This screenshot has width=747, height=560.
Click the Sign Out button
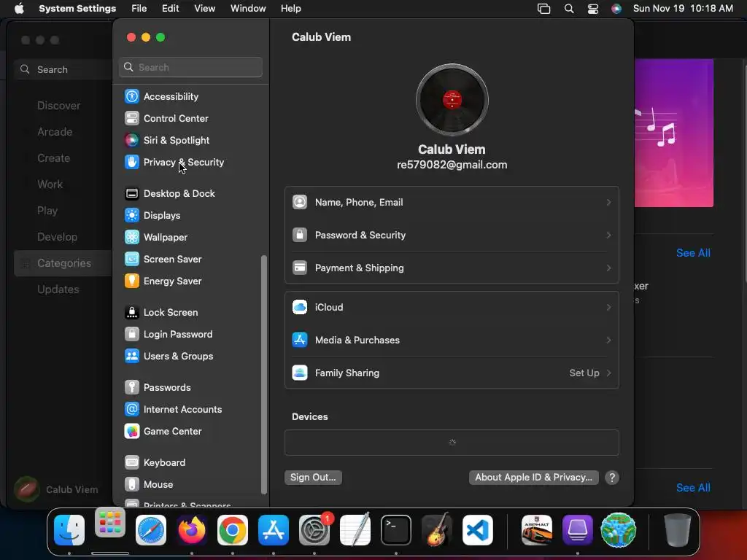coord(313,478)
